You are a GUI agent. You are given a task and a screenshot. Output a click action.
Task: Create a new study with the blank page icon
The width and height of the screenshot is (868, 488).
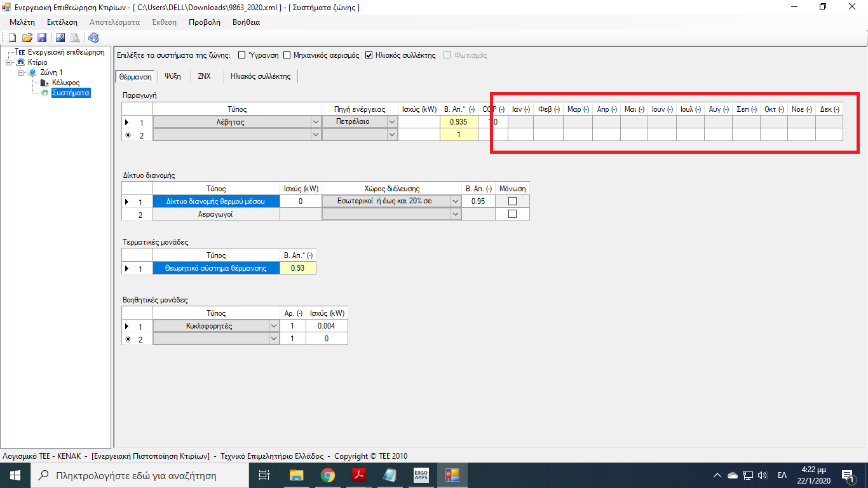(12, 38)
